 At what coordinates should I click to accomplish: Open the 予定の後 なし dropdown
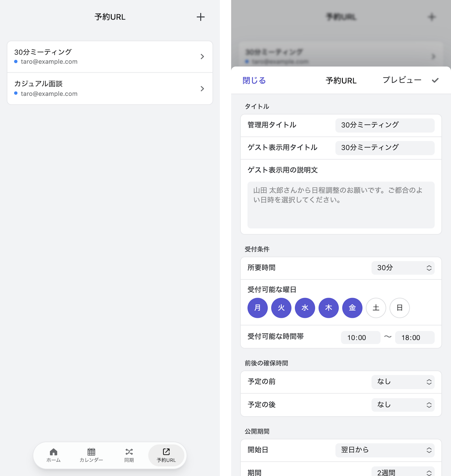pyautogui.click(x=403, y=405)
